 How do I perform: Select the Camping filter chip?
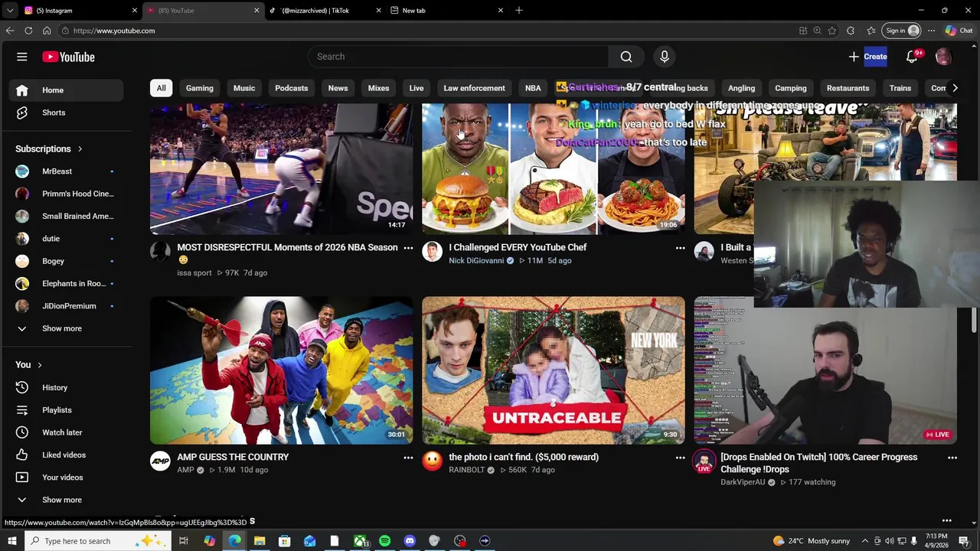click(791, 88)
